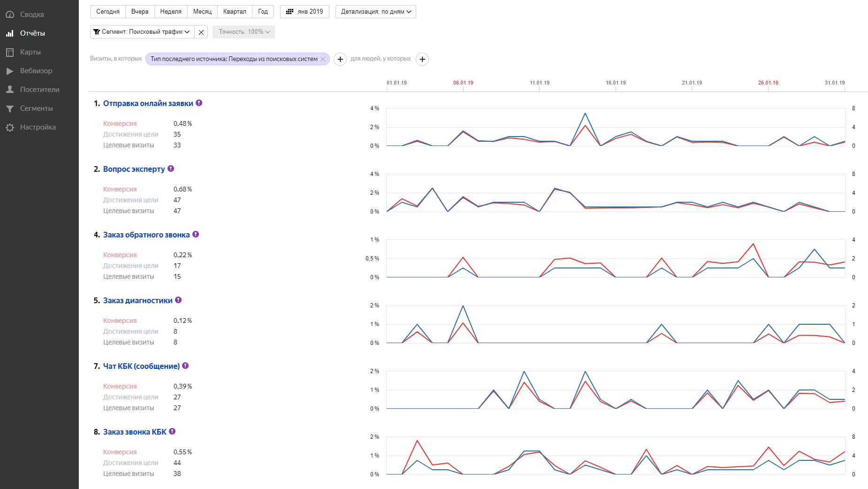Open the Вопрос эксперту goal link

(x=134, y=169)
